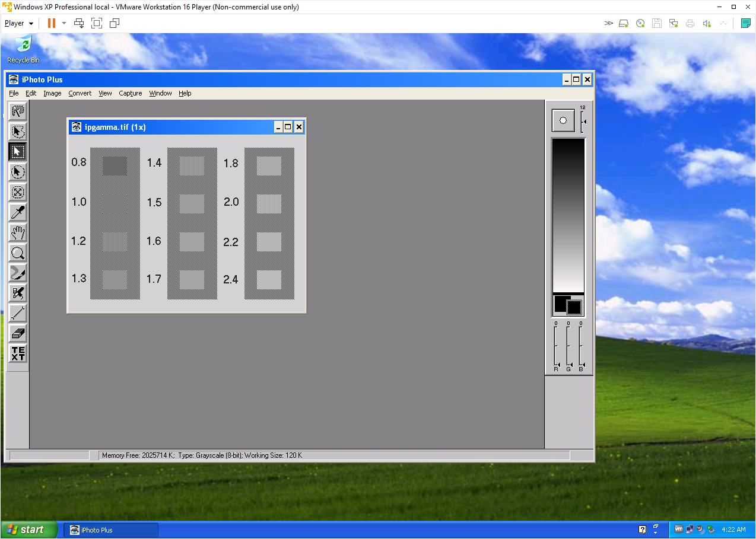Close the ipgamma.tif image window
Screen dimensions: 756x539
[299, 127]
